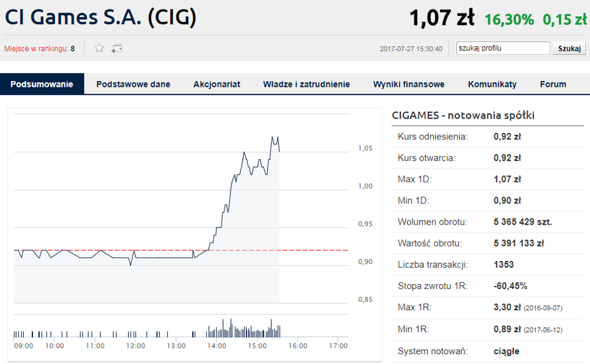The width and height of the screenshot is (590, 364).
Task: Click Max 1R value 3,30 zł
Action: click(x=507, y=307)
